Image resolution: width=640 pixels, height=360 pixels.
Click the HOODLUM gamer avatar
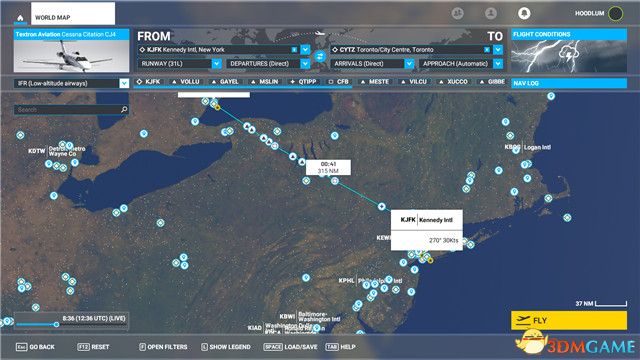pos(616,13)
